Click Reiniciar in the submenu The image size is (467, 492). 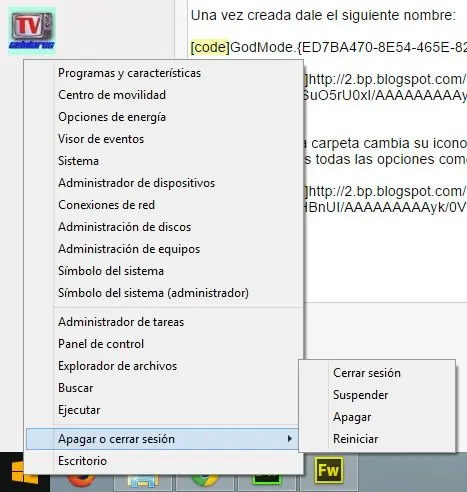[355, 439]
